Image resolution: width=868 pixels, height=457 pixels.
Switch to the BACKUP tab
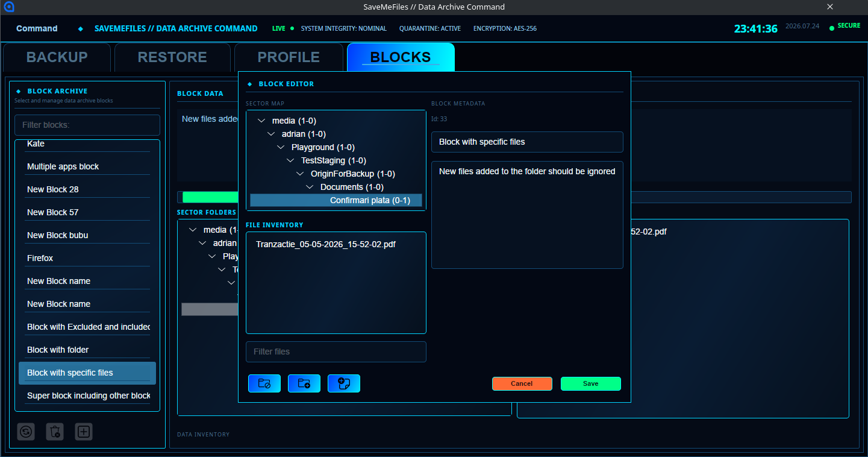[x=57, y=57]
